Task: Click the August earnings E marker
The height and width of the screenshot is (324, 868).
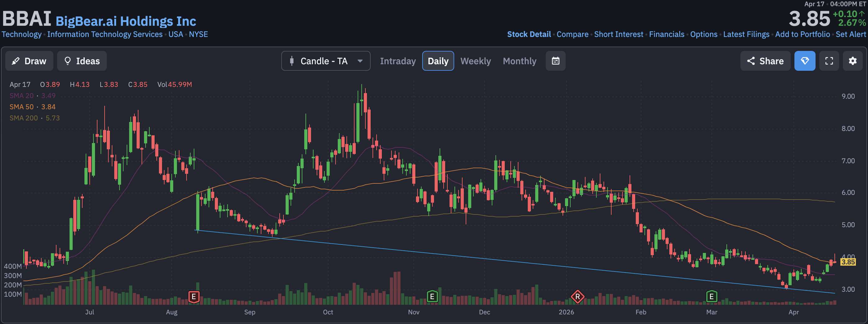Action: click(194, 297)
